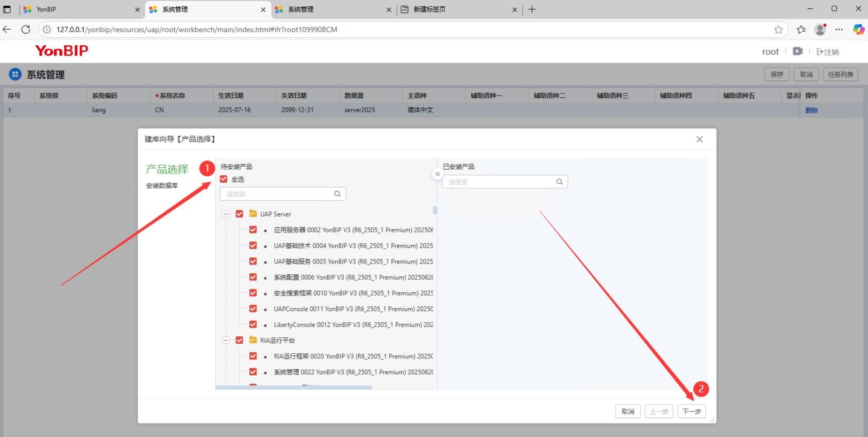Open Copilot from the browser toolbar

859,29
